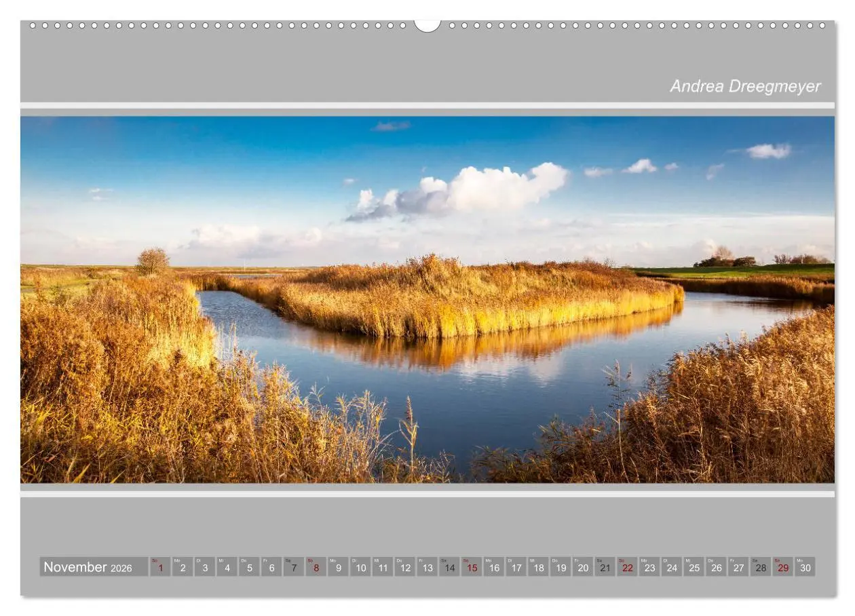The image size is (855, 616).
Task: Pick Sunday day 15 cell
Action: tap(472, 566)
